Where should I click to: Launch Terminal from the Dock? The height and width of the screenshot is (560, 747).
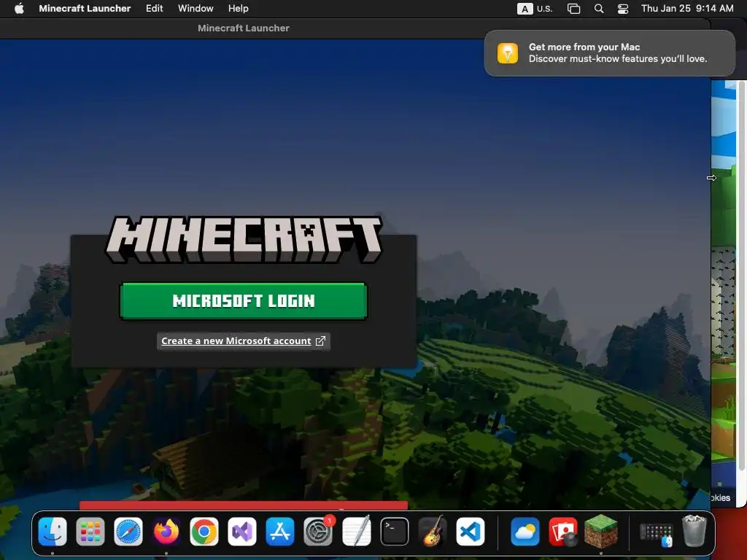(x=395, y=531)
